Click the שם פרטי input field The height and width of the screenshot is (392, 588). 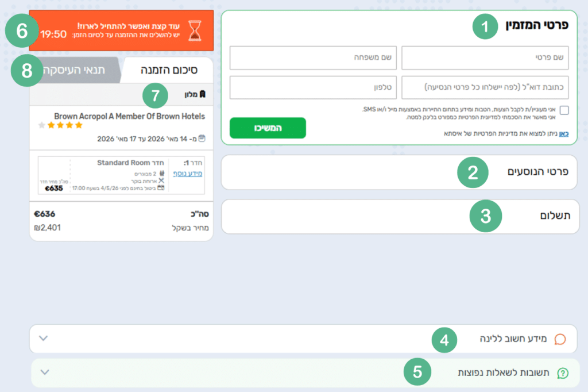(x=485, y=58)
